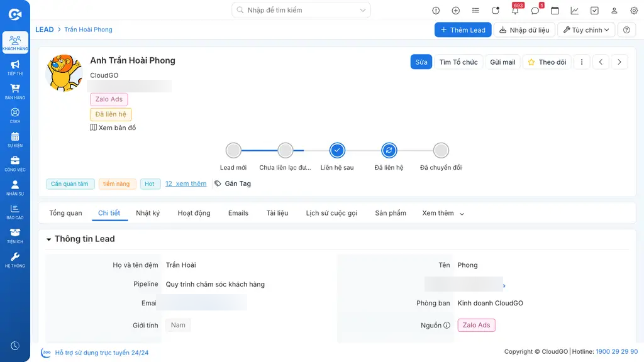Open the Tùy chỉnh dropdown

(x=586, y=30)
